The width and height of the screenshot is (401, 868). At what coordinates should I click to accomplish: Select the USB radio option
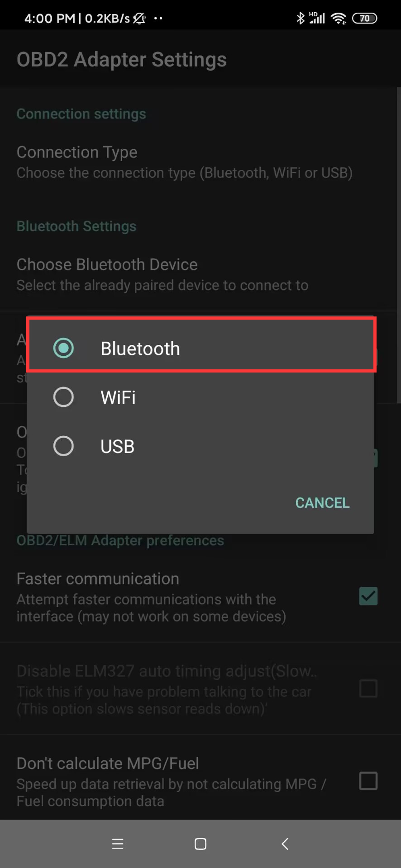tap(63, 446)
